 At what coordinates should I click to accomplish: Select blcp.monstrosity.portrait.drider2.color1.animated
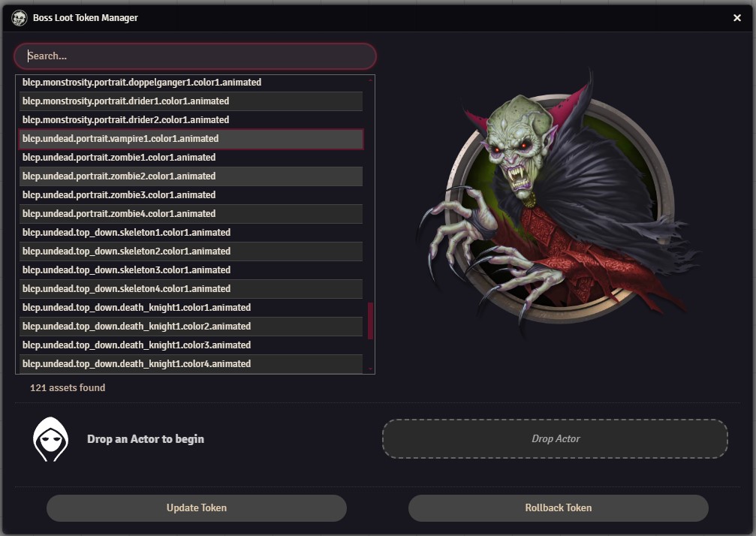click(191, 120)
